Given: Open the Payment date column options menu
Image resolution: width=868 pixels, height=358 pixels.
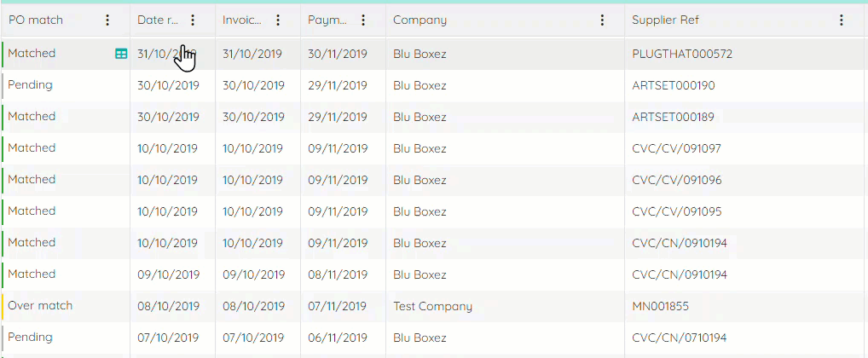Looking at the screenshot, I should point(363,20).
